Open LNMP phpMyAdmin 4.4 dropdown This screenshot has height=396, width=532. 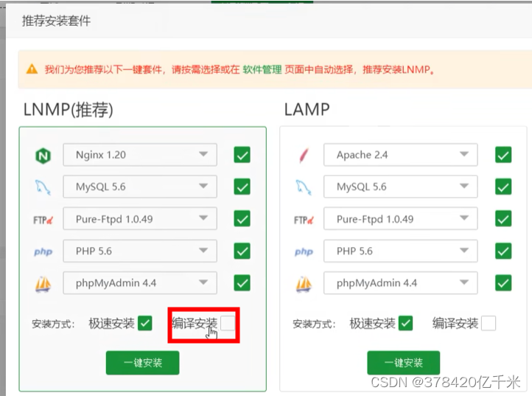tap(140, 283)
